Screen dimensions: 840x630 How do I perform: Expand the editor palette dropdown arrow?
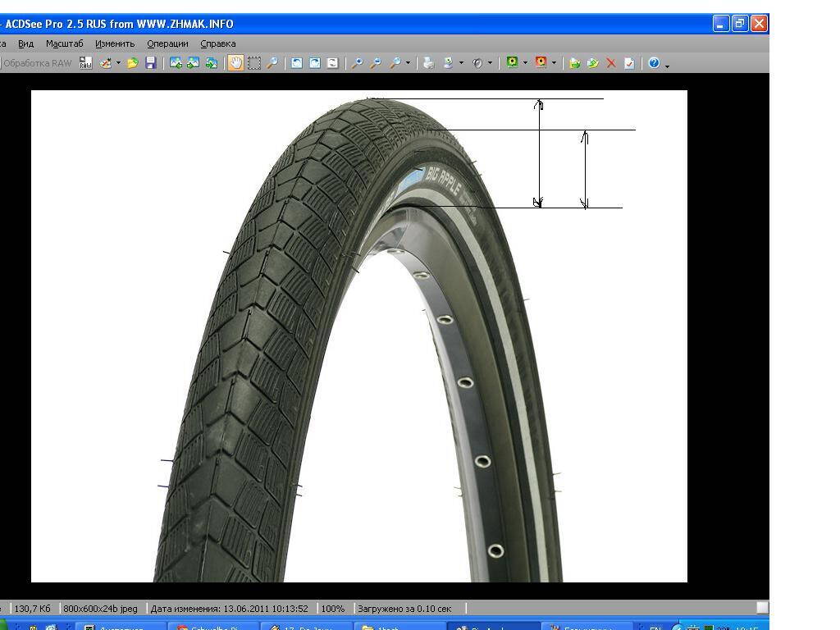tap(118, 63)
